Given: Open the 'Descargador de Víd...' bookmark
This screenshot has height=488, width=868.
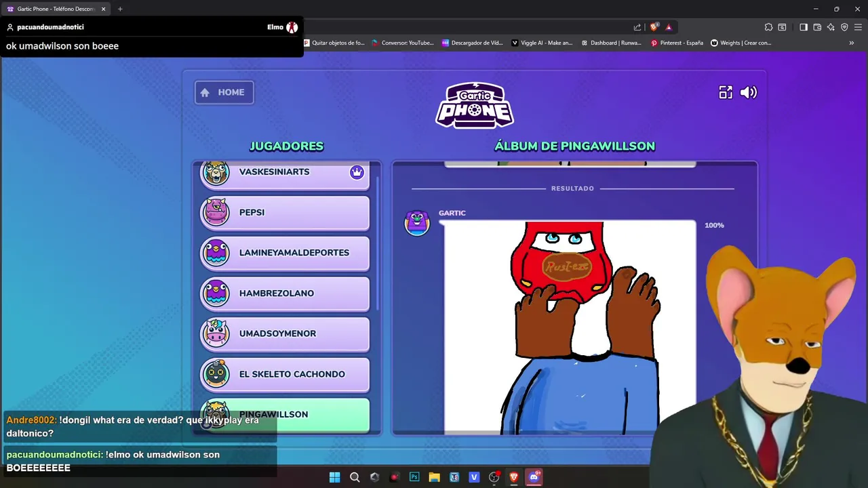Looking at the screenshot, I should (x=473, y=43).
